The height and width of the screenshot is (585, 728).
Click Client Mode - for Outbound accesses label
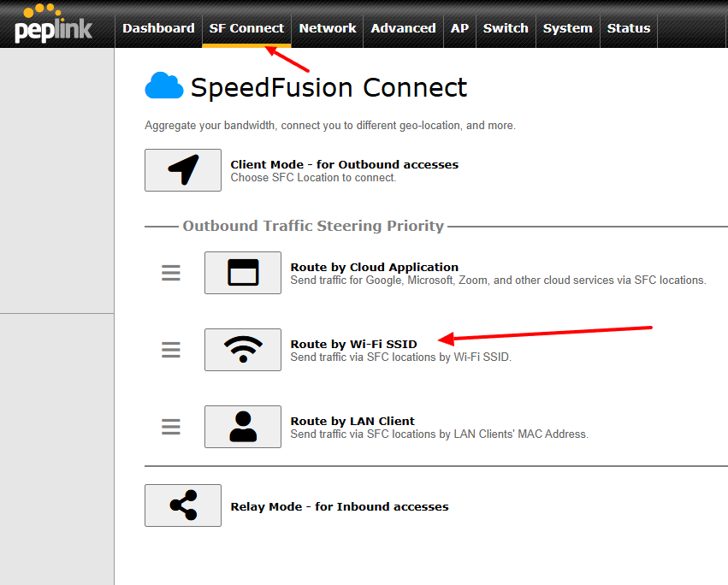click(345, 164)
